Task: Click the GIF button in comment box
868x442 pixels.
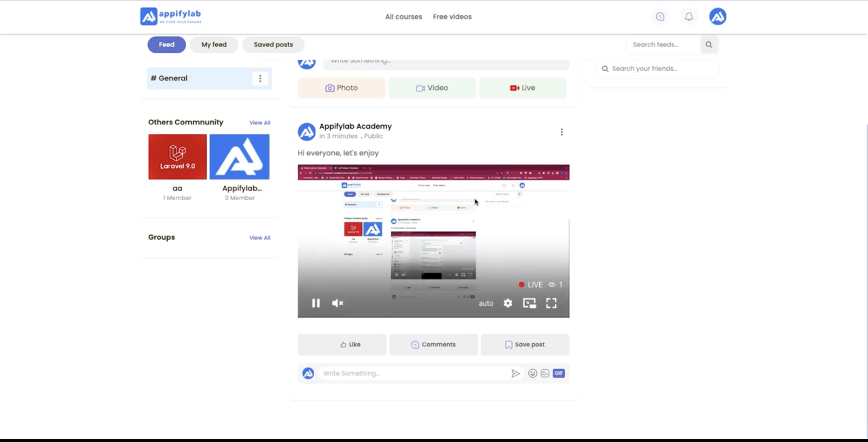Action: tap(559, 374)
